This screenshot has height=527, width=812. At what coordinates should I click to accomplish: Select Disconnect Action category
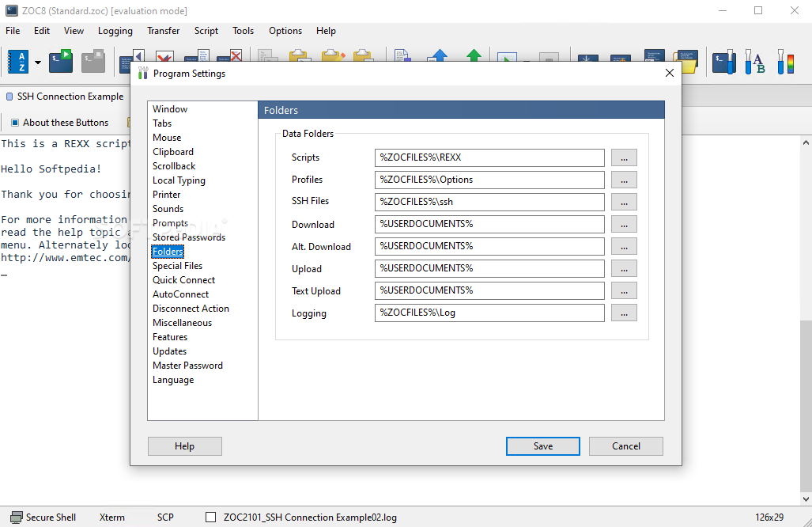coord(191,309)
